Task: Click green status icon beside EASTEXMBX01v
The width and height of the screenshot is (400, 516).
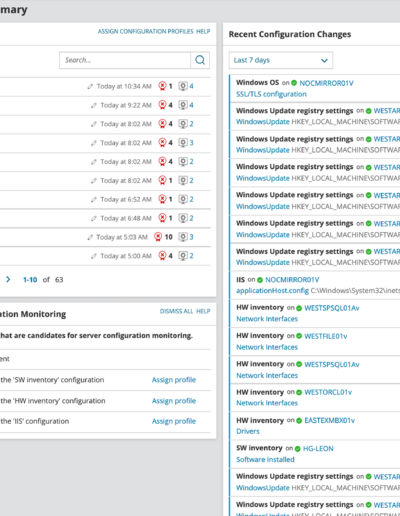Action: pos(299,421)
